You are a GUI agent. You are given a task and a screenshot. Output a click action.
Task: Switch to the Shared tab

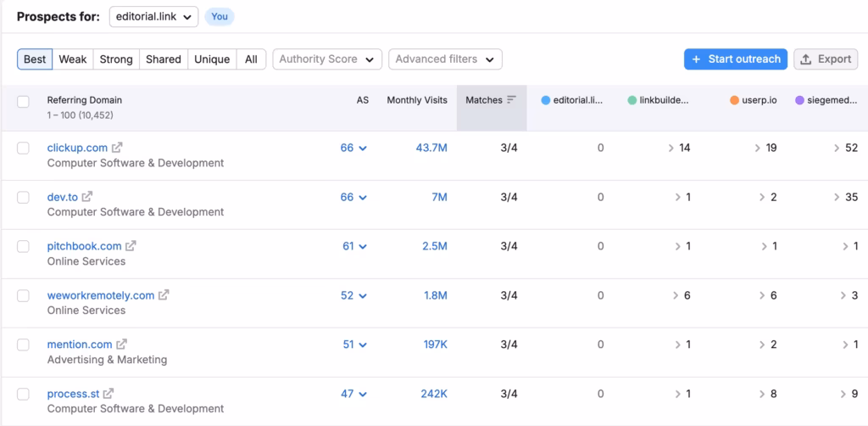(x=164, y=59)
